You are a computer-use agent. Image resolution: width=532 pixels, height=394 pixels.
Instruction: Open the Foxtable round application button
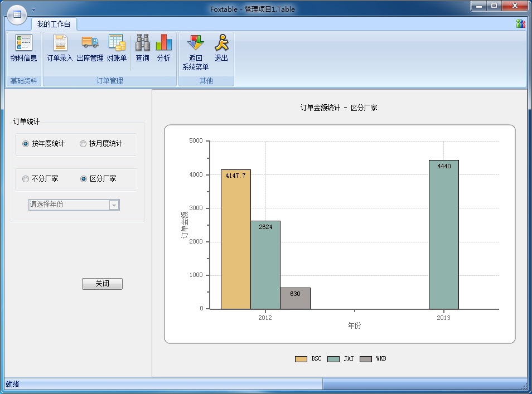(x=17, y=14)
